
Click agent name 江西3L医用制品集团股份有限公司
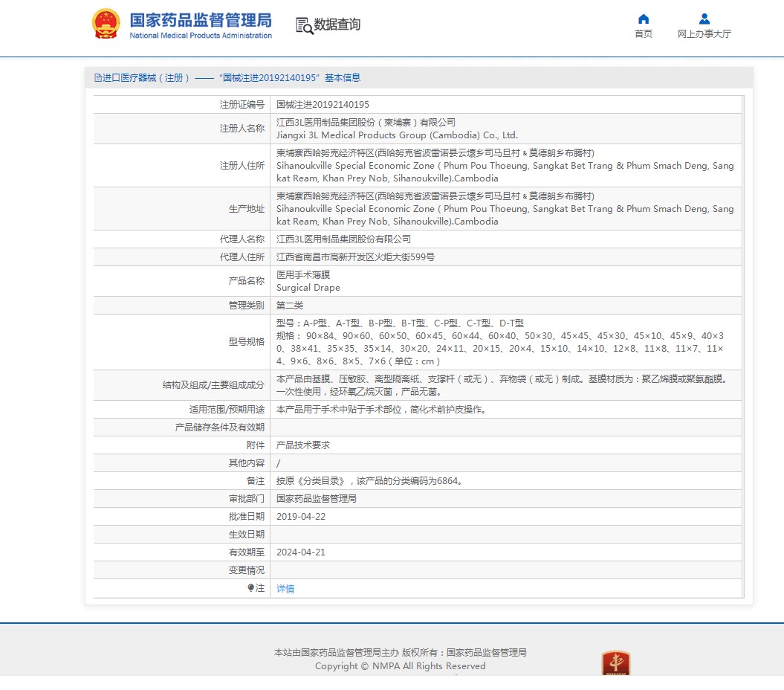pos(343,239)
